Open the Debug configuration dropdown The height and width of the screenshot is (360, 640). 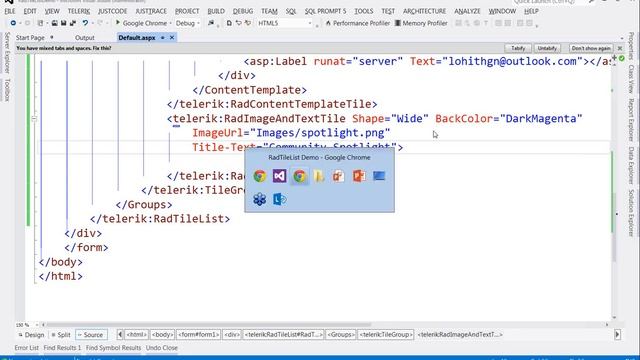[198, 23]
